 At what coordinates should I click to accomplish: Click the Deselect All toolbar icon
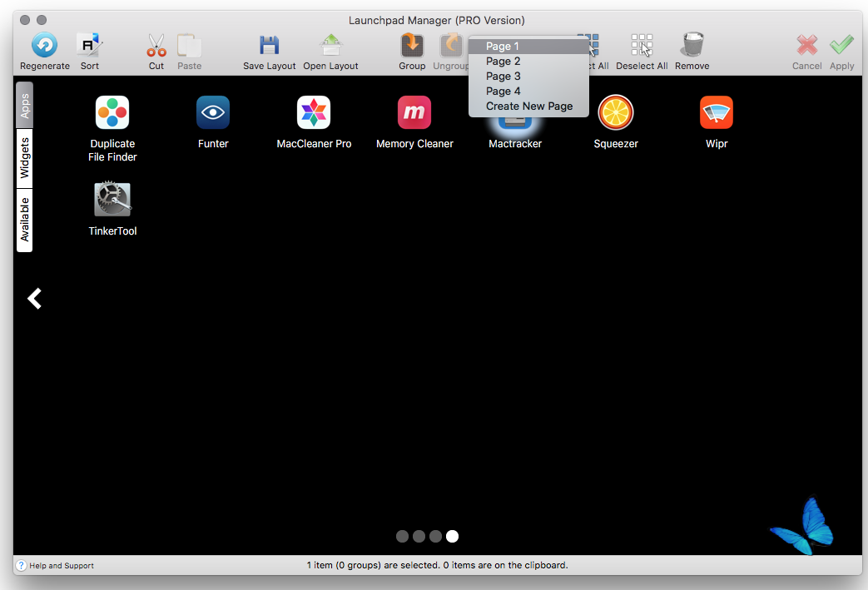point(642,46)
